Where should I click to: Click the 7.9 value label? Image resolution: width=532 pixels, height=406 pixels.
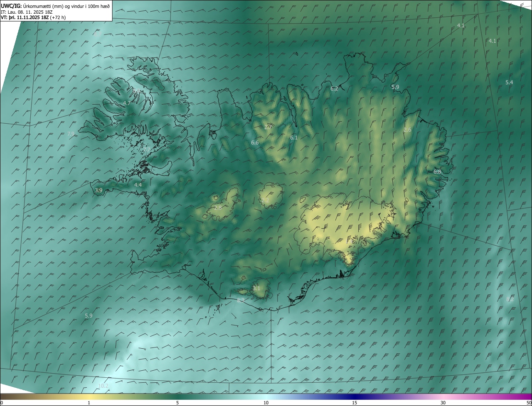71,134
